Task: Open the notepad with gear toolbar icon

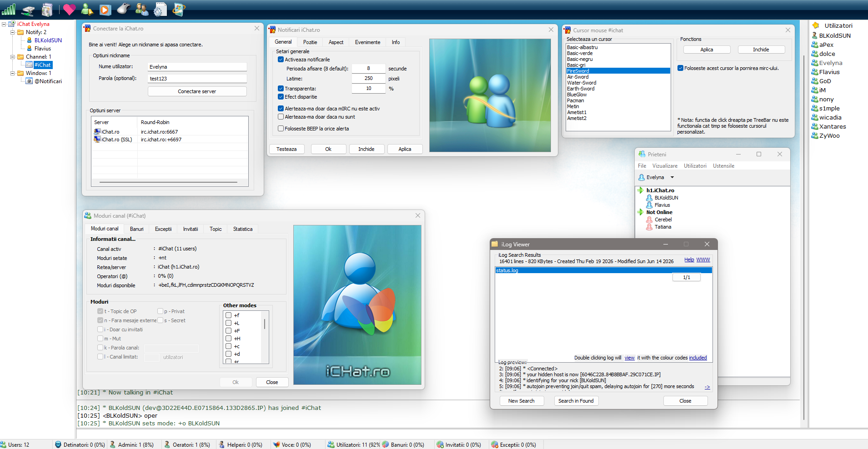Action: 160,9
